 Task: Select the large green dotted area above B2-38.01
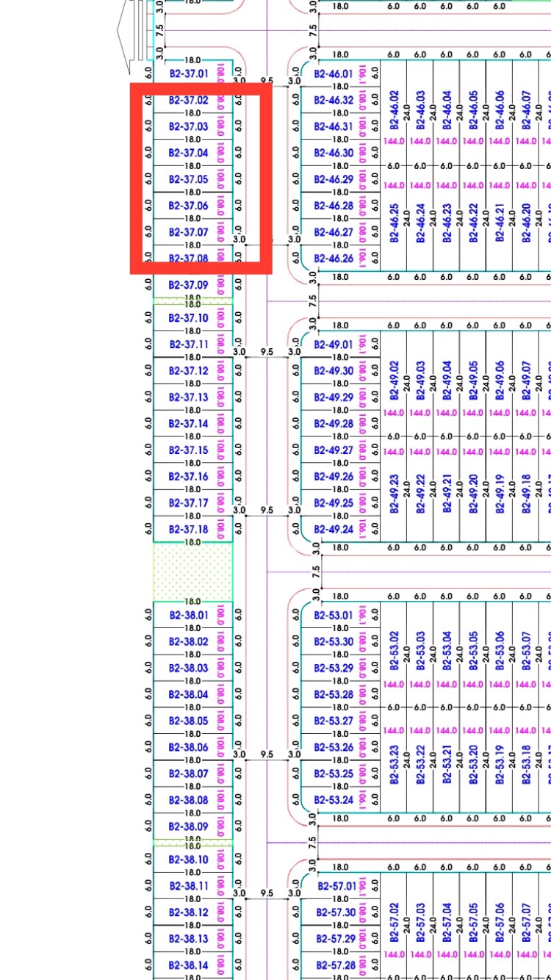pyautogui.click(x=192, y=572)
